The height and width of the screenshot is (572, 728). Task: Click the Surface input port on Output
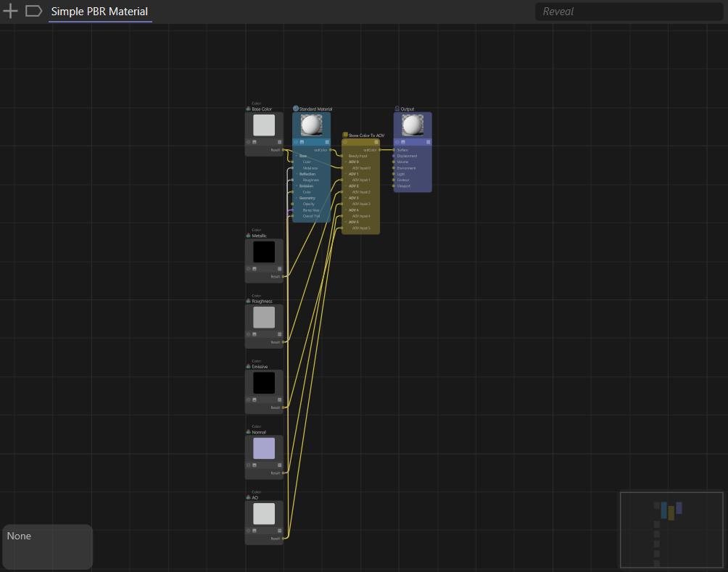point(394,150)
